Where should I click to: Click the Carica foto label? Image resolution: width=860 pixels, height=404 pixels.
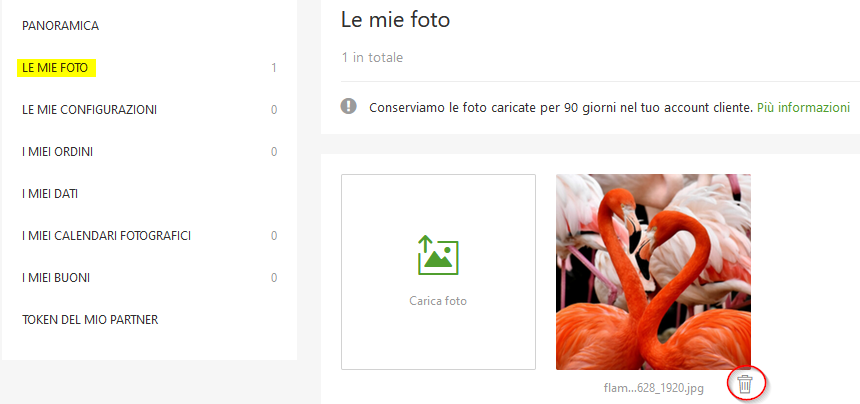[x=438, y=301]
